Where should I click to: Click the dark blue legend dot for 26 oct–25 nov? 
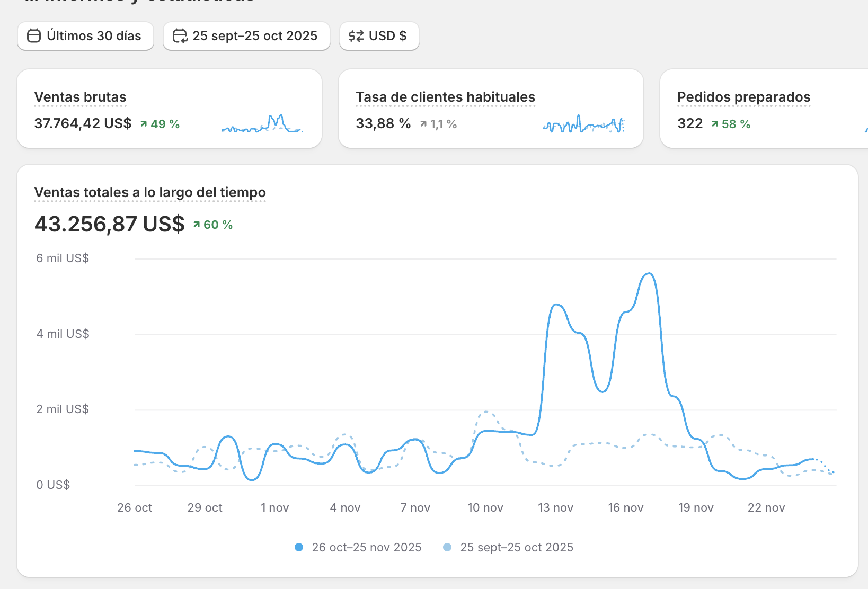(299, 547)
